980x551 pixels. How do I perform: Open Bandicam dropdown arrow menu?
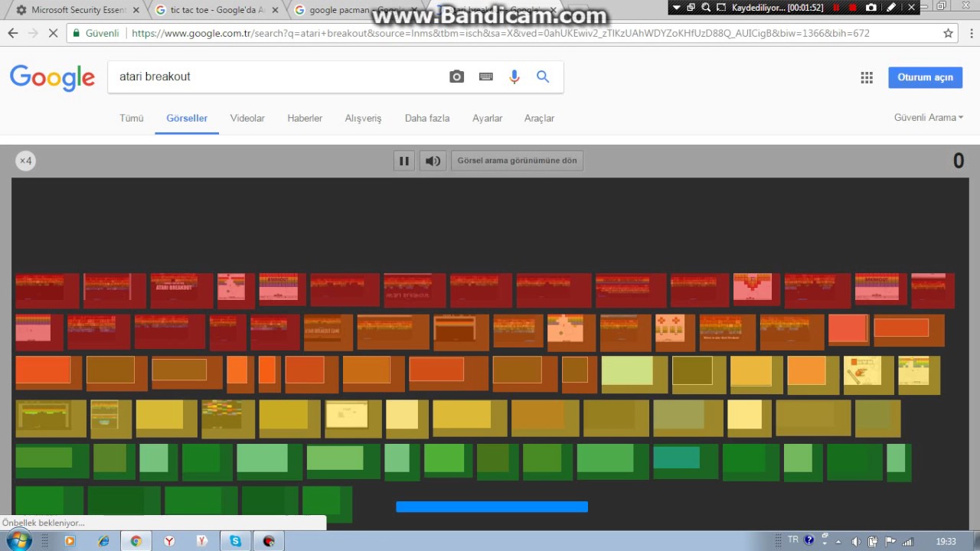click(x=676, y=7)
